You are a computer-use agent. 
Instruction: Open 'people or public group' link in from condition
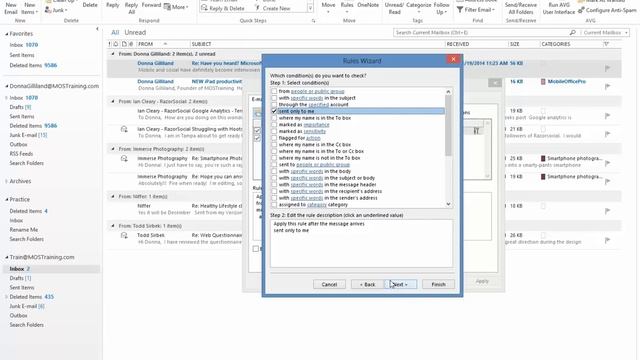(317, 91)
